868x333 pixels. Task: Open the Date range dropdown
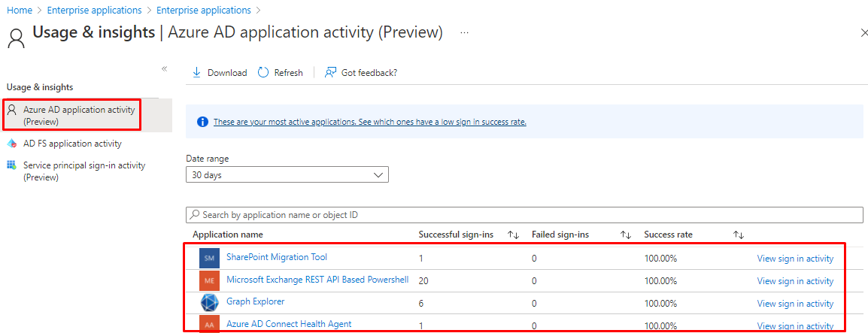point(287,175)
